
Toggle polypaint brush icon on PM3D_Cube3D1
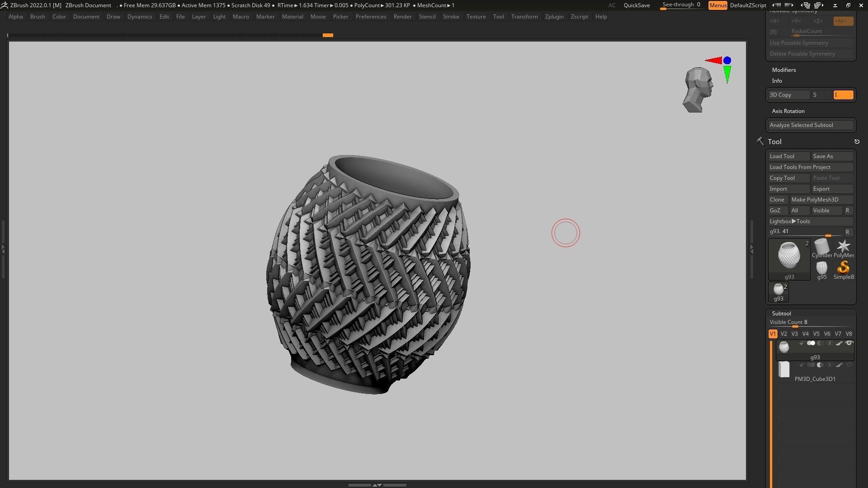[840, 365]
